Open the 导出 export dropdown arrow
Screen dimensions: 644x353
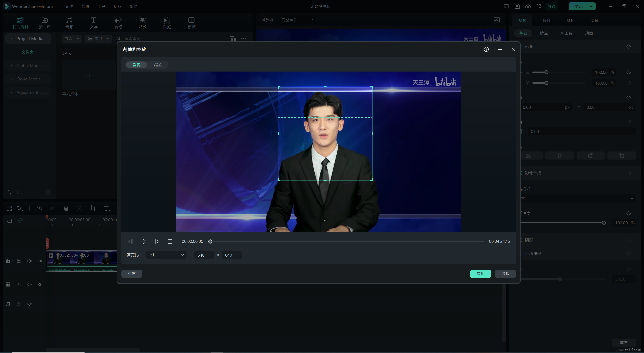[x=591, y=6]
